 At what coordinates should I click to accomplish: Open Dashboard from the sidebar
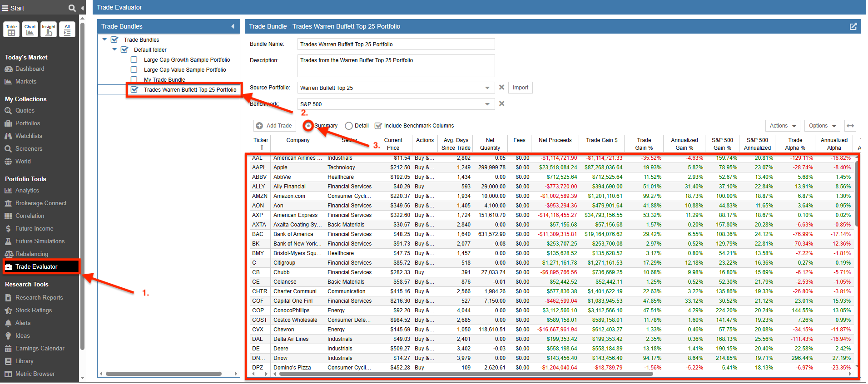point(30,69)
